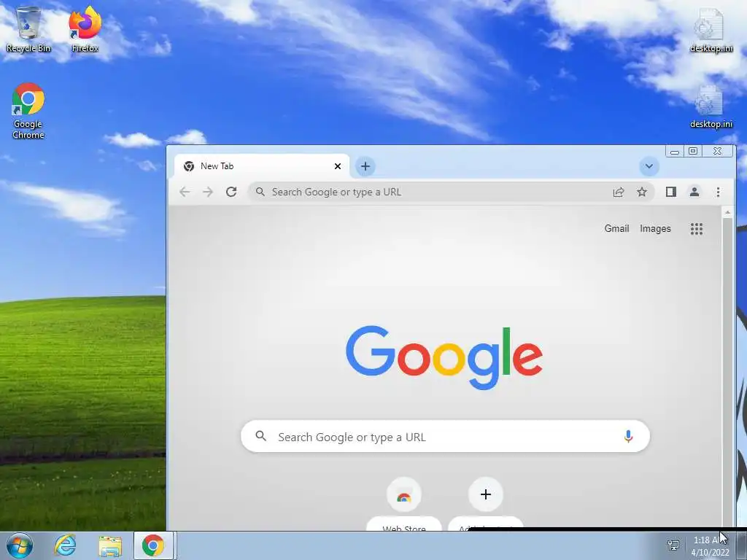Go forward with Chrome's forward arrow
Screen dimensions: 747x560
(x=208, y=192)
